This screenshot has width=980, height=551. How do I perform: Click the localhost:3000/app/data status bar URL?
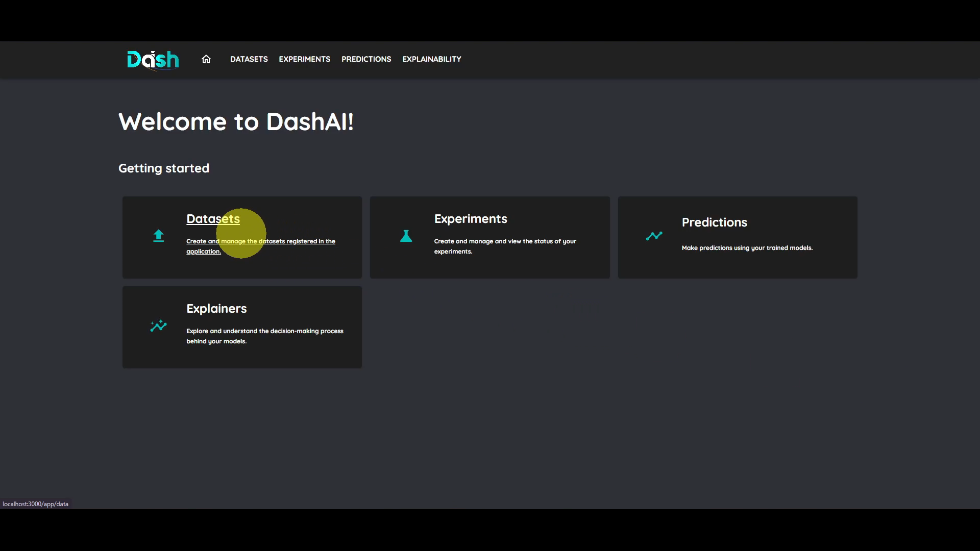click(35, 504)
